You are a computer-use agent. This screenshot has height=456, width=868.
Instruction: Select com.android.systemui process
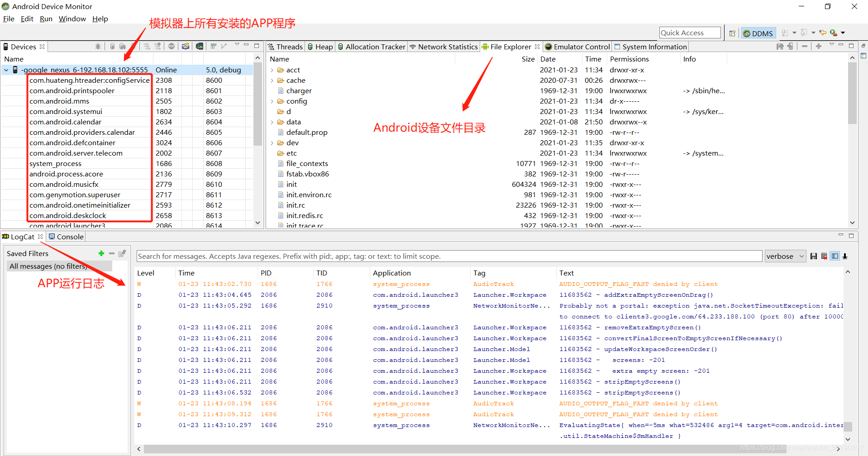[66, 112]
